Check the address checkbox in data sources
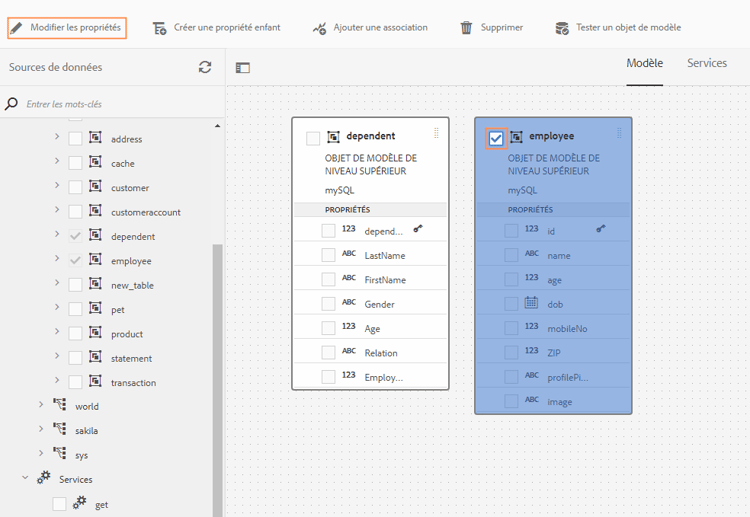This screenshot has height=517, width=750. (75, 139)
